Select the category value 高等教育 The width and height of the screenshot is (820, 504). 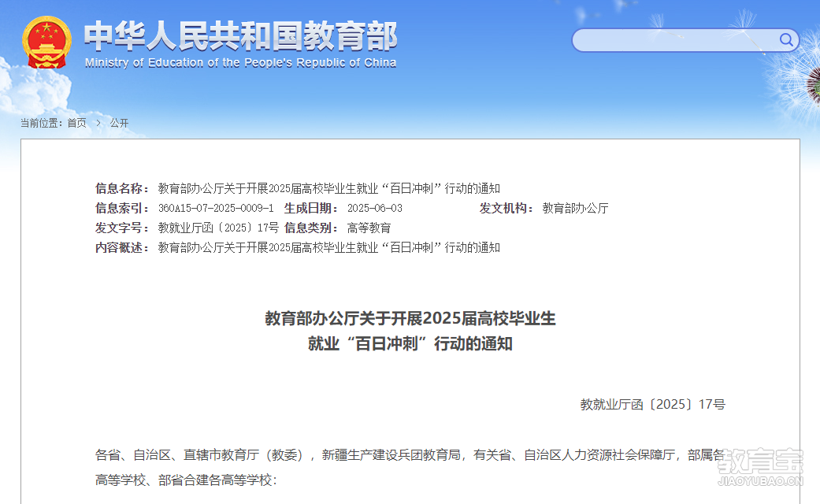369,228
